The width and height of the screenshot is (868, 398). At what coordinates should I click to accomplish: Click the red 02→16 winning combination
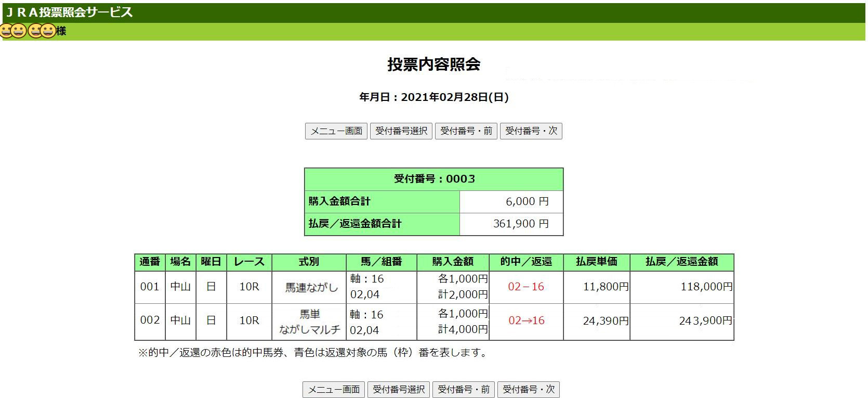526,320
